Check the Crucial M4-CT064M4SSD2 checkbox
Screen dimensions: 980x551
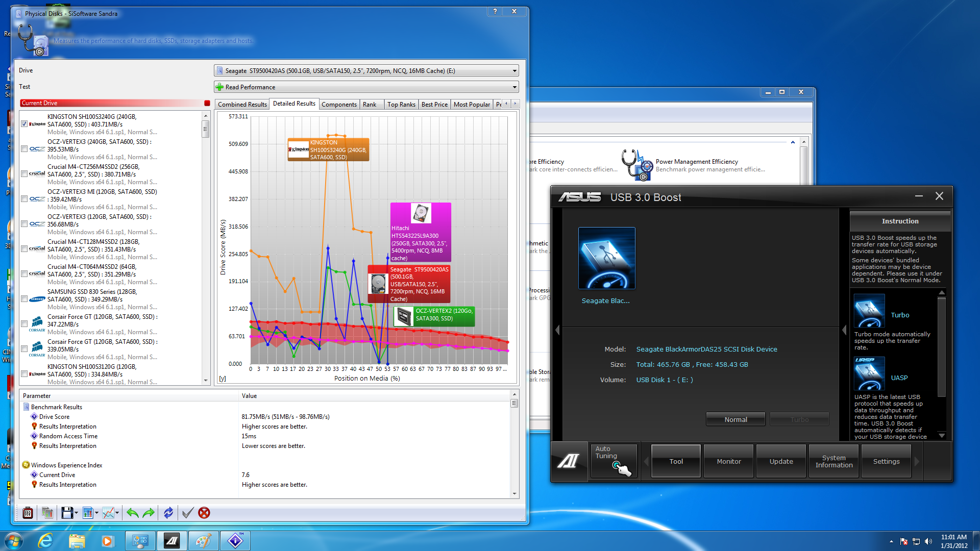[x=24, y=274]
